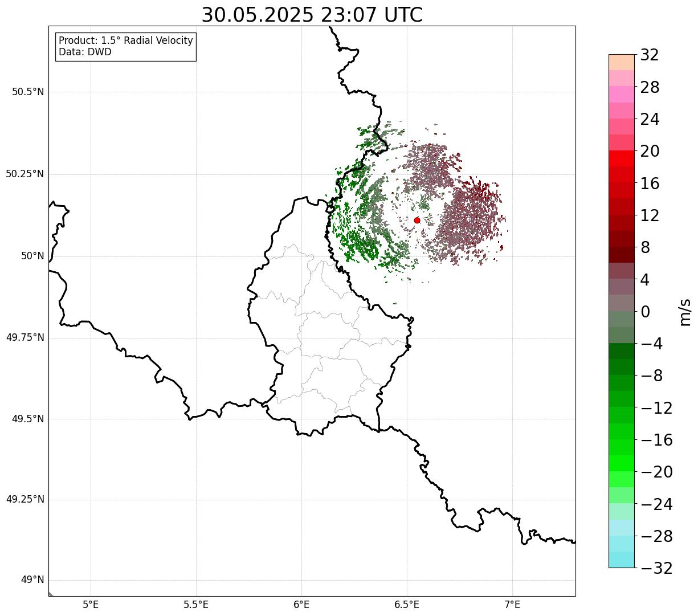Click the colorbar value −12

pos(656,408)
